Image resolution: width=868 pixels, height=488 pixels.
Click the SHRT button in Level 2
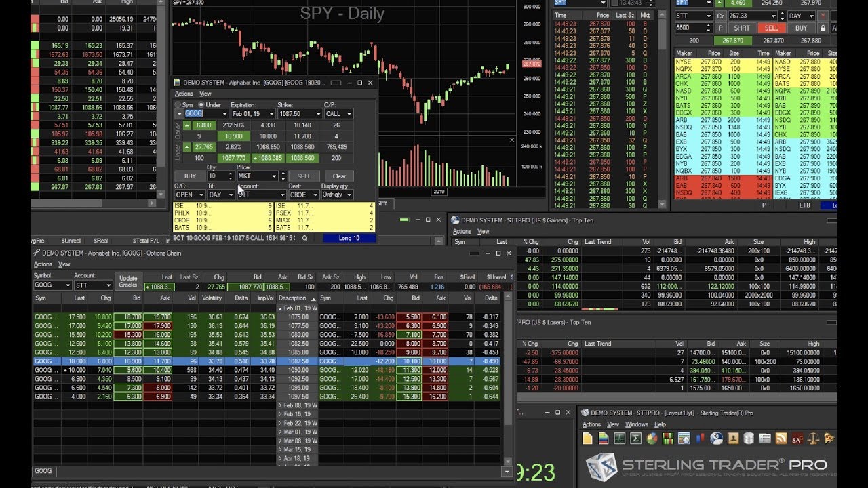tap(742, 28)
